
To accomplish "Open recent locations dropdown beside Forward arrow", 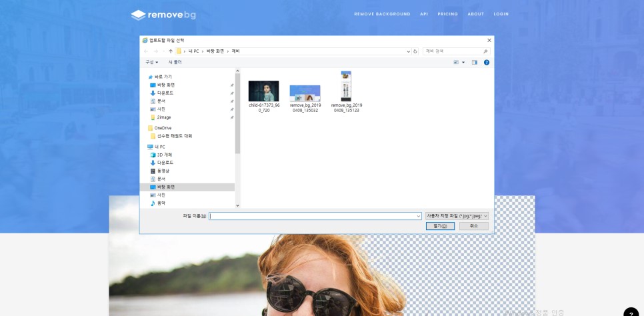I will (x=163, y=51).
